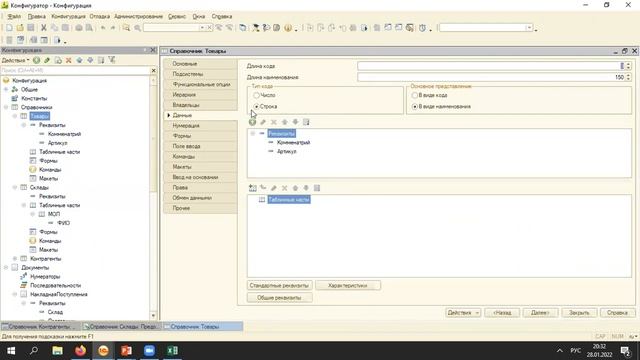Click delete X icon above Реквизиты list

click(x=274, y=122)
